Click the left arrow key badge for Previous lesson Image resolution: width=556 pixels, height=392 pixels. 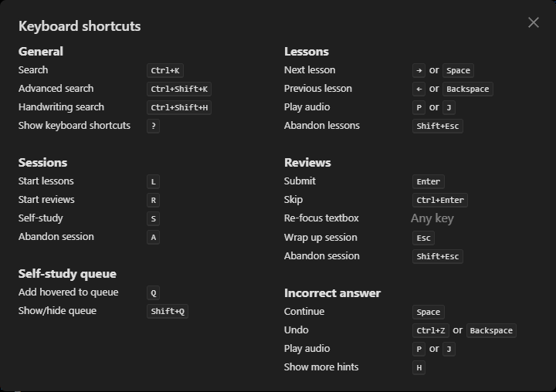coord(419,89)
